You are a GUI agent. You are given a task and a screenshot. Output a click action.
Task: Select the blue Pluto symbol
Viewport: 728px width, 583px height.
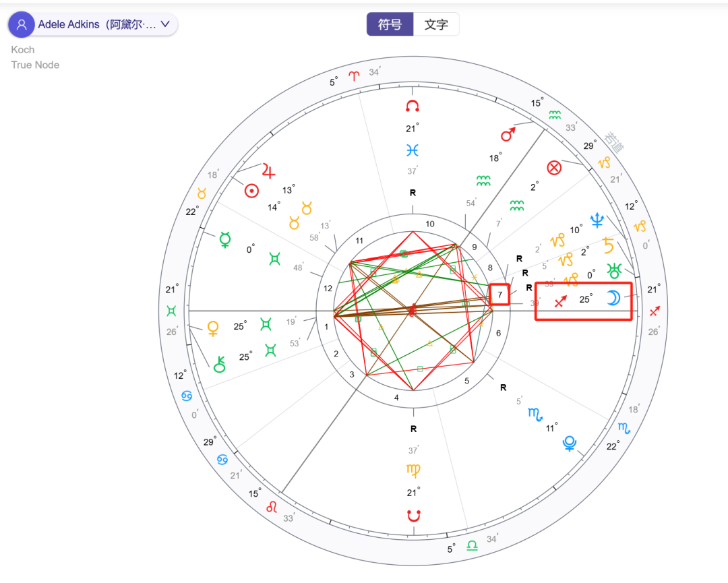(569, 443)
